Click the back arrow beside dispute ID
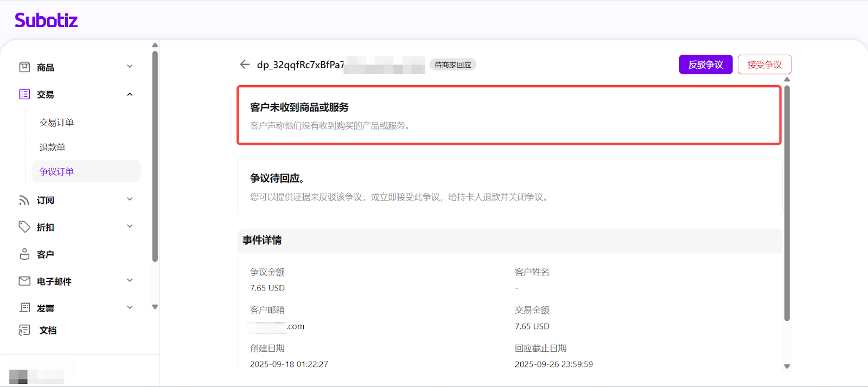Image resolution: width=868 pixels, height=387 pixels. (x=245, y=64)
